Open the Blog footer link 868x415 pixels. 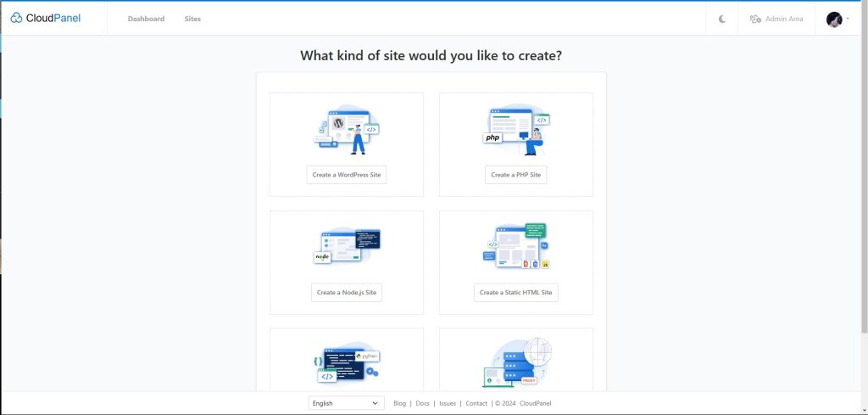point(400,403)
